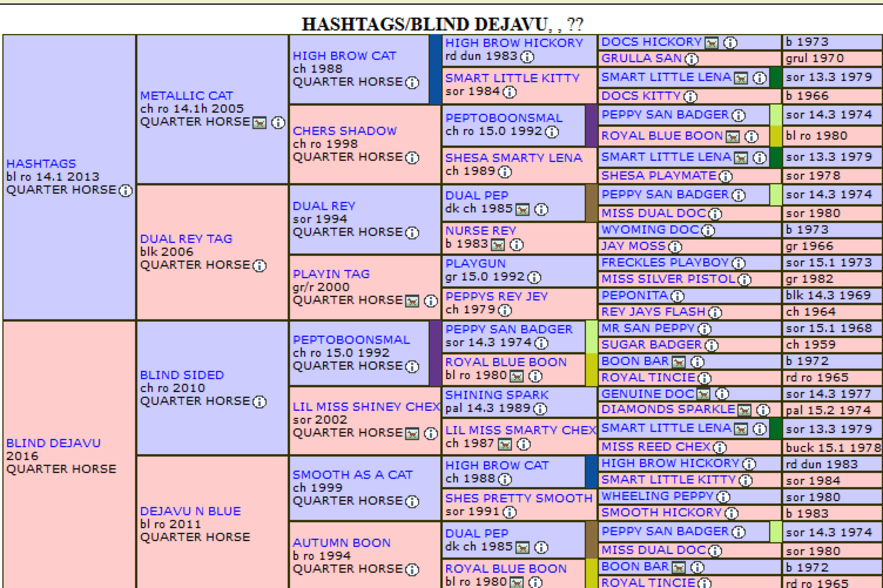883x588 pixels.
Task: Click the PLAYIN TAG name link
Action: 331,274
